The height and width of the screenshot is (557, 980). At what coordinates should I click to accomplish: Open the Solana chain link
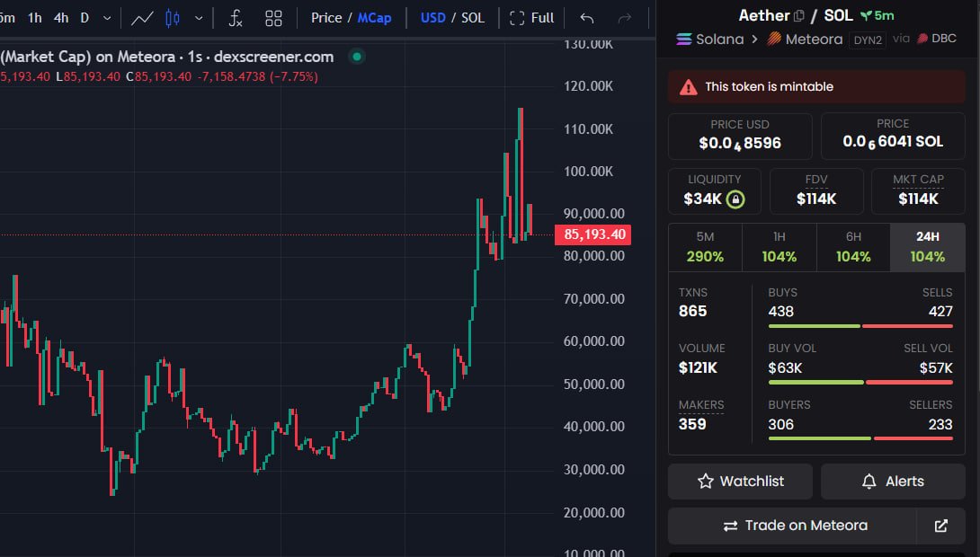tap(710, 40)
